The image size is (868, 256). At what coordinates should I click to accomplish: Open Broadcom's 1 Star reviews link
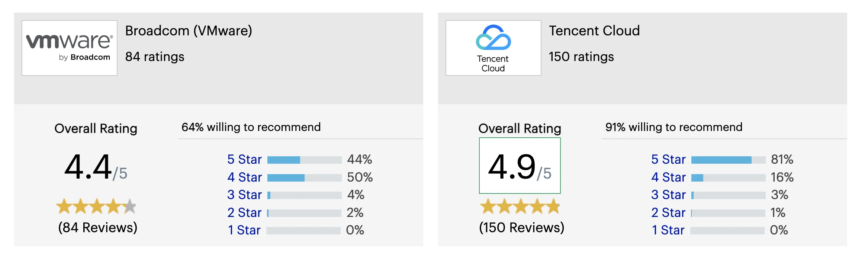(x=244, y=230)
